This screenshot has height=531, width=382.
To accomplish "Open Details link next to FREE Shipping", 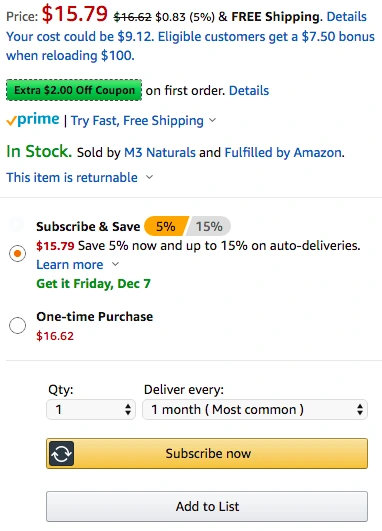I will click(x=346, y=16).
